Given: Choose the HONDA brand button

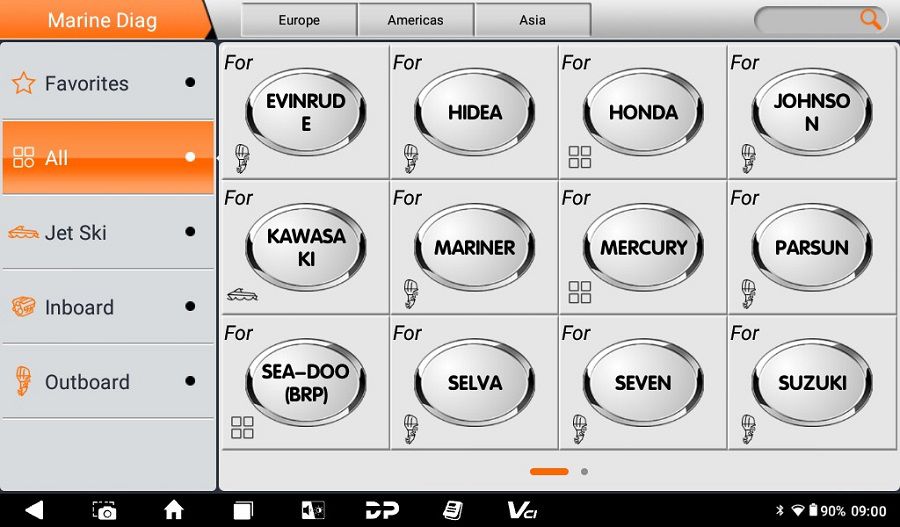Looking at the screenshot, I should [x=643, y=112].
